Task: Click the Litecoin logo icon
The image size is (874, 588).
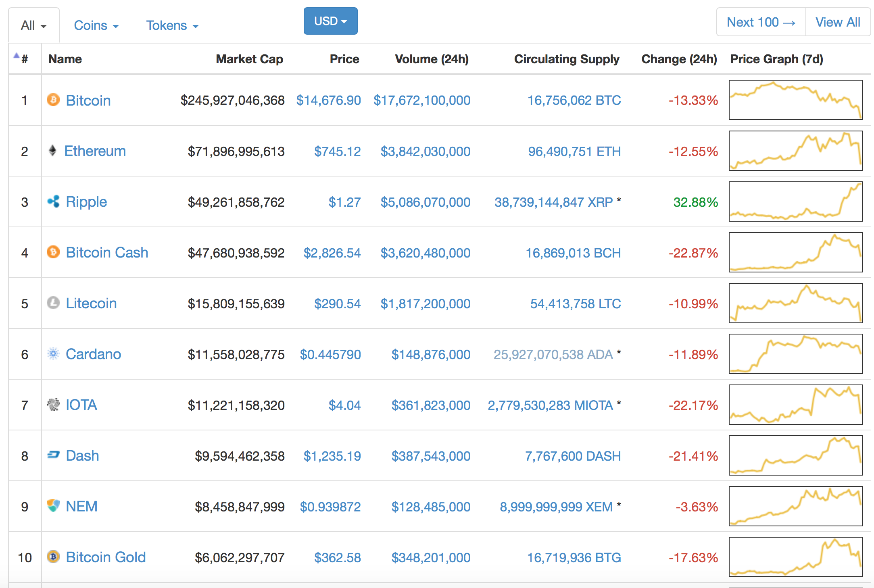Action: point(53,303)
